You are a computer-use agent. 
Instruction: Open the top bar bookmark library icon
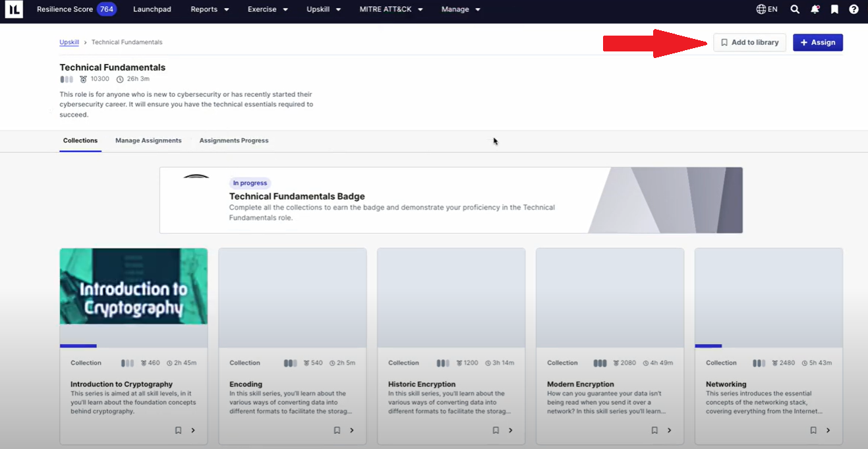834,9
